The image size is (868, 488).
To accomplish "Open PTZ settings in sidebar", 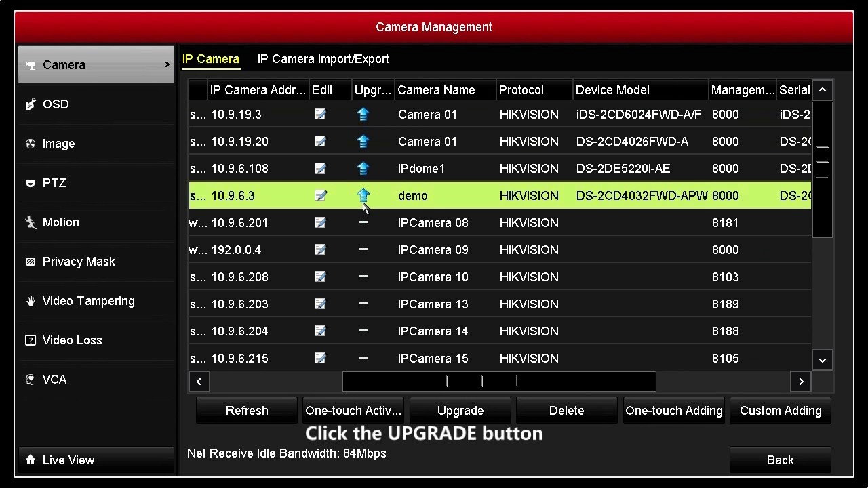I will (96, 183).
